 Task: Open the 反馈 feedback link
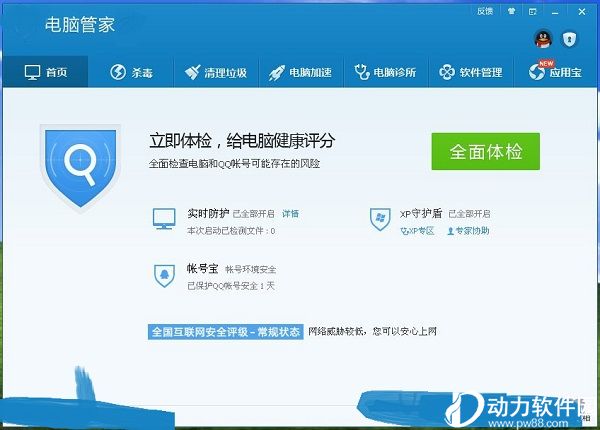485,11
